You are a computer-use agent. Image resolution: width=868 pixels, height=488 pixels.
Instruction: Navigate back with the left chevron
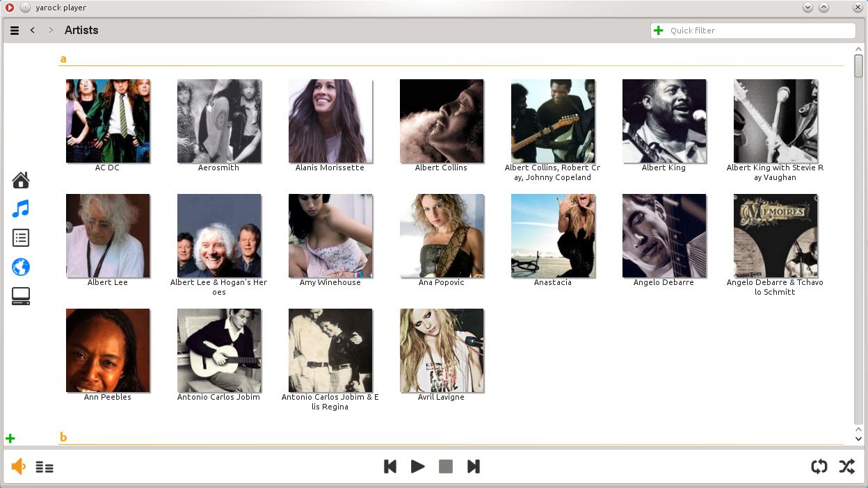[33, 31]
